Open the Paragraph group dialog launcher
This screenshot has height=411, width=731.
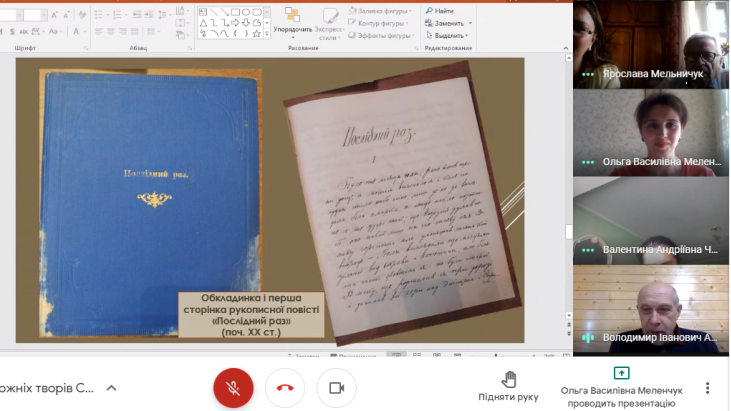(x=190, y=48)
